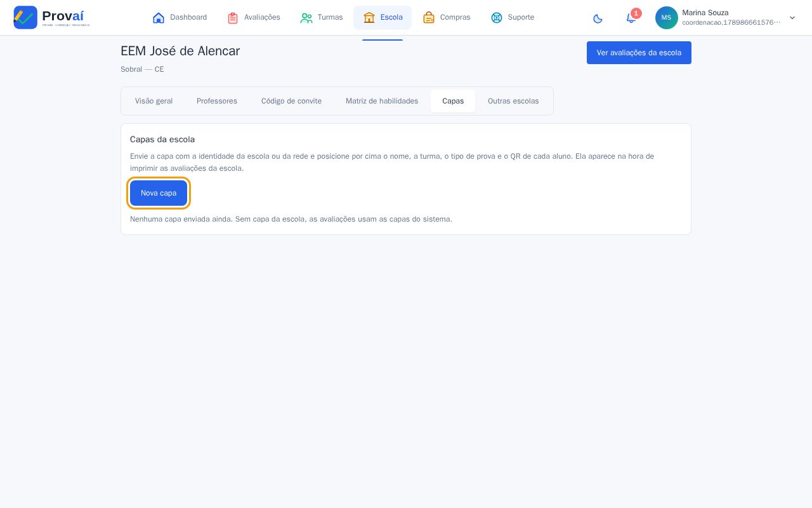Click the Escola building icon

click(369, 18)
